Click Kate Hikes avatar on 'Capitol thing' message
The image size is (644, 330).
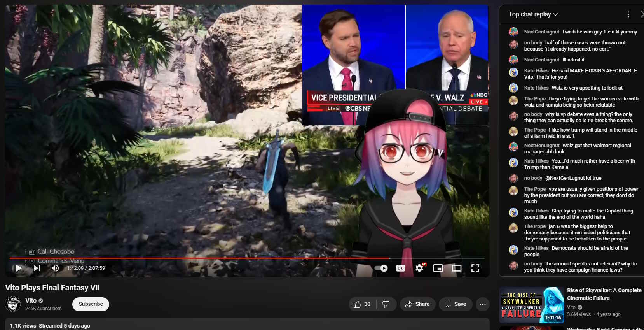click(513, 212)
